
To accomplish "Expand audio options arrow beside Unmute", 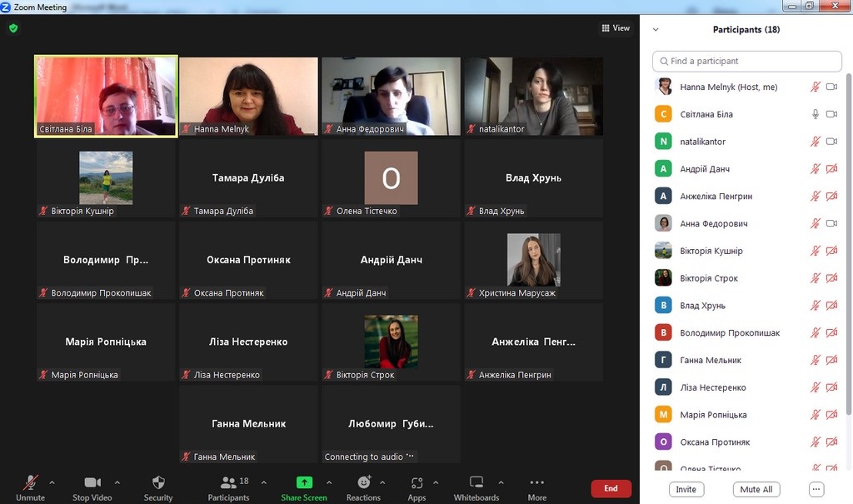I will coord(52,482).
